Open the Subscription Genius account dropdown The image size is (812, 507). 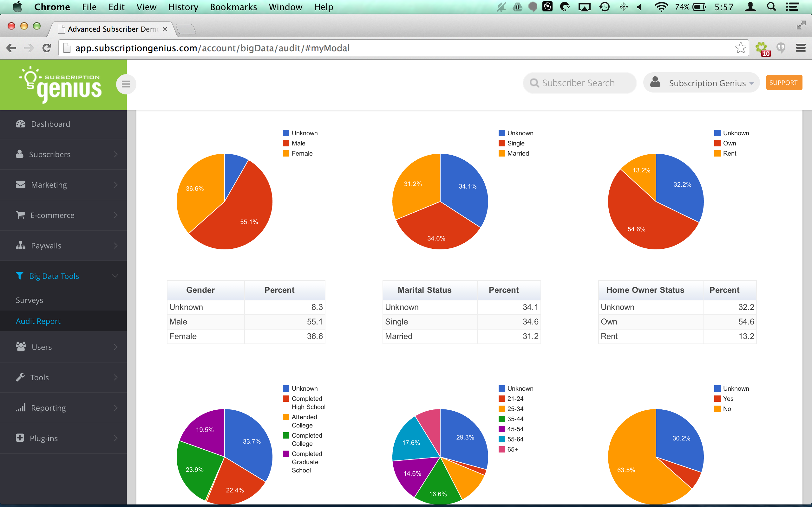(701, 83)
